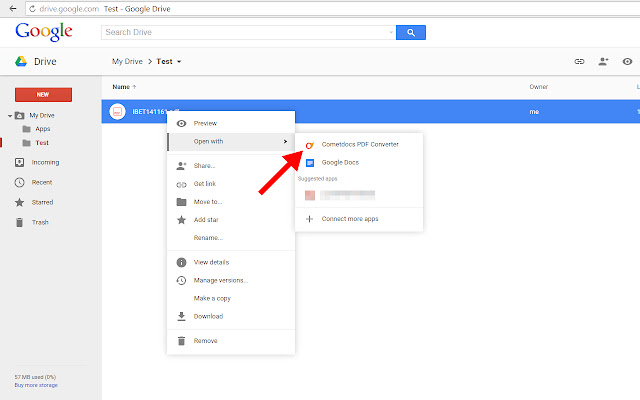Click the blue search magnifier button
Image resolution: width=640 pixels, height=400 pixels.
[x=411, y=32]
